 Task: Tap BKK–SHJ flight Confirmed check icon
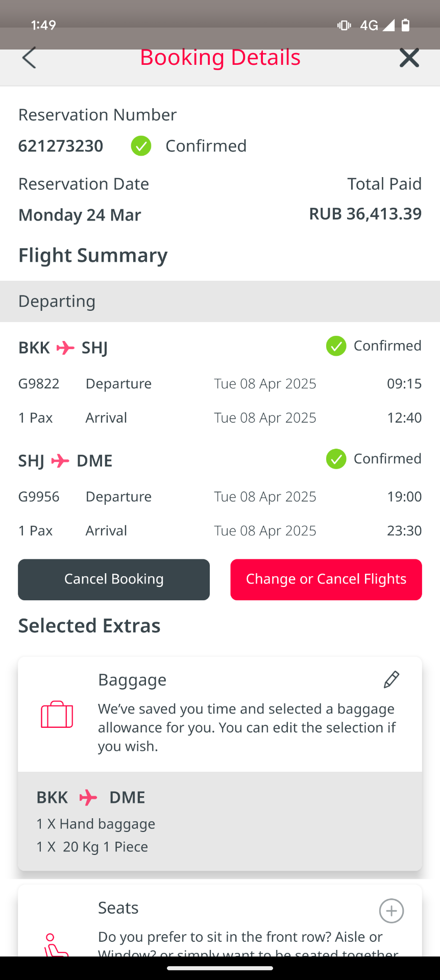coord(336,346)
